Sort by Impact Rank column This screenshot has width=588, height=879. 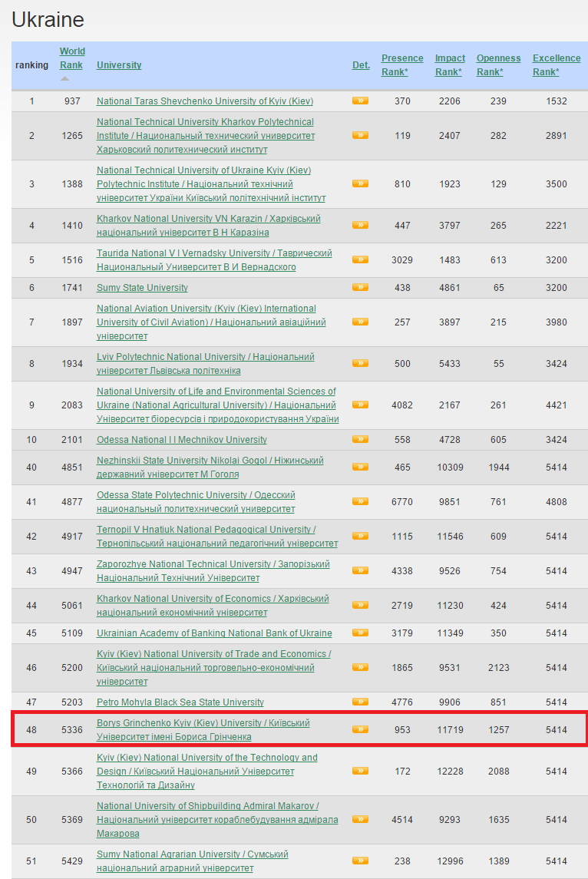click(x=450, y=65)
